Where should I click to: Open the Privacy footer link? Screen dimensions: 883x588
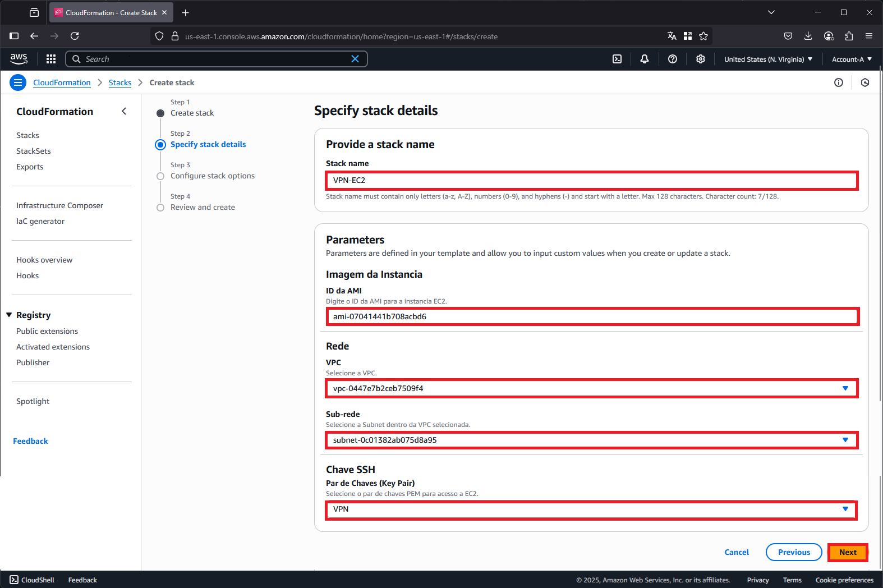pos(758,580)
